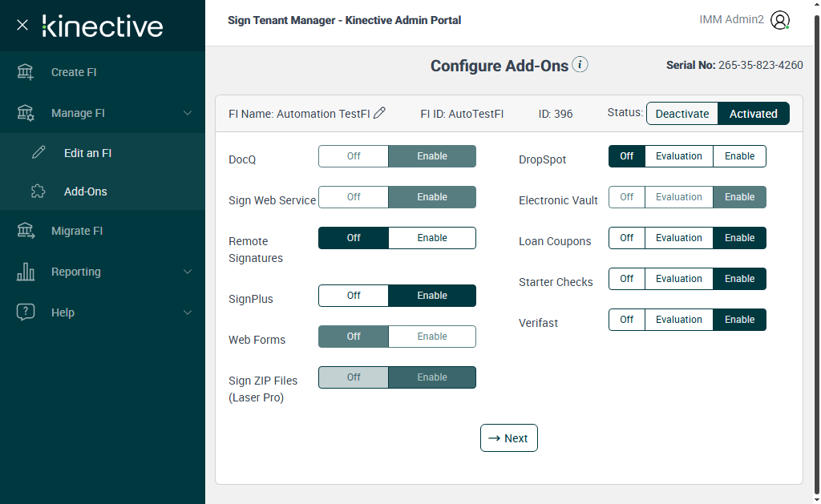Click the Edit an FI pencil icon

[38, 153]
